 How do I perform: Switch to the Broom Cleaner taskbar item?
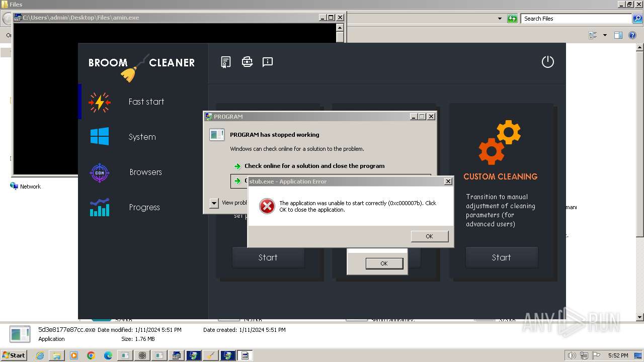[211, 355]
